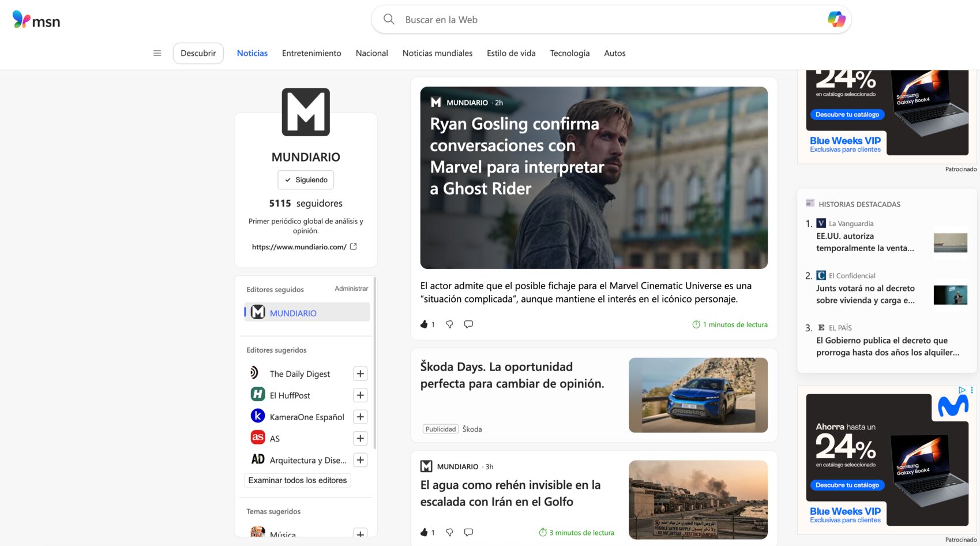Image resolution: width=980 pixels, height=546 pixels.
Task: Open the Nacional section
Action: [x=372, y=53]
